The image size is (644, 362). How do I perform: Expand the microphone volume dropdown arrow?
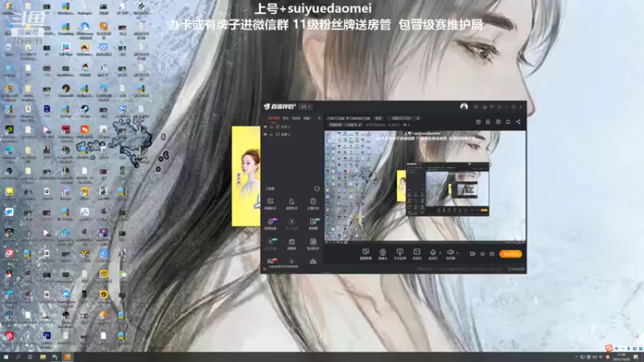click(440, 253)
